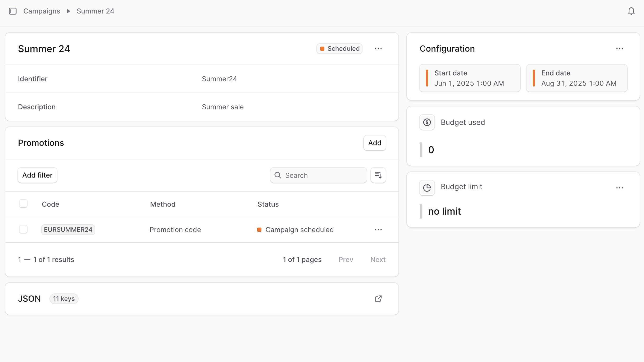Open the Budget limit options menu
The height and width of the screenshot is (362, 644).
pyautogui.click(x=619, y=188)
